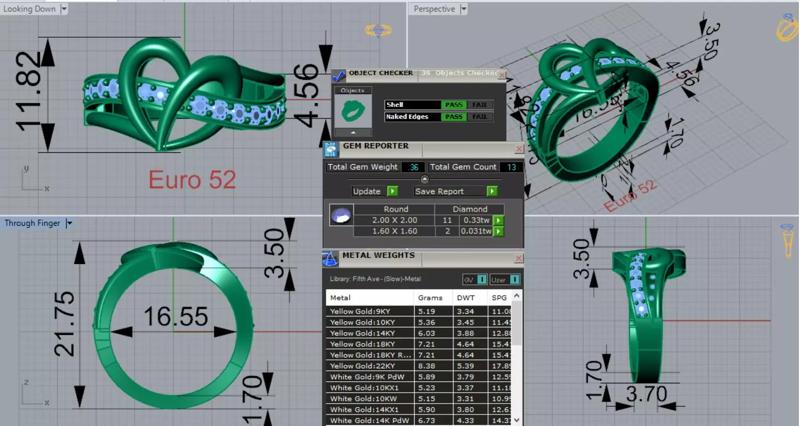Image resolution: width=800 pixels, height=426 pixels.
Task: Click the Looking Down viewport title
Action: (x=30, y=9)
